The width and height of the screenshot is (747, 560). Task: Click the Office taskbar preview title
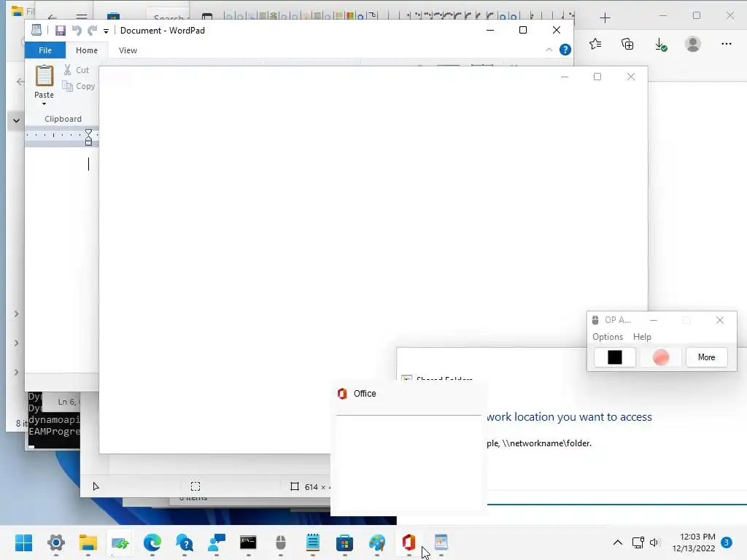tap(365, 393)
